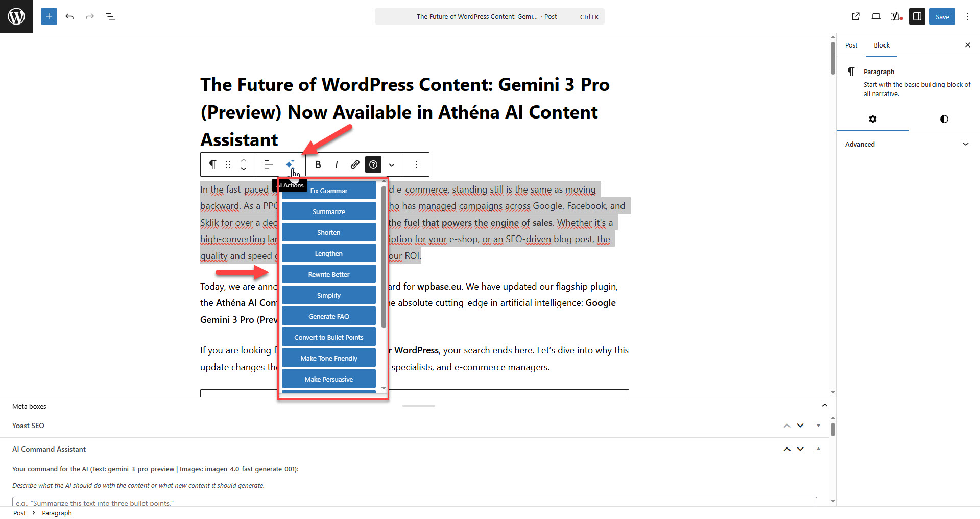Screen dimensions: 980x519
Task: Toggle bold formatting on the selection
Action: (x=318, y=164)
